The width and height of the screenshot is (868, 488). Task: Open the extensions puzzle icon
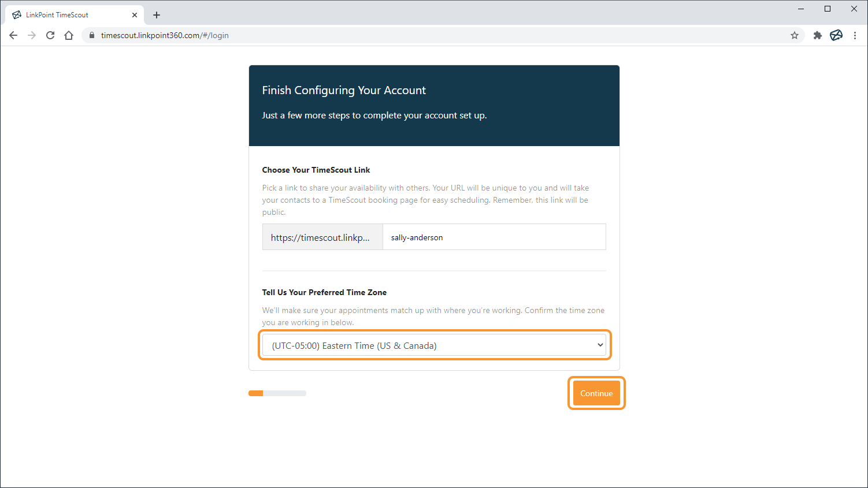817,35
